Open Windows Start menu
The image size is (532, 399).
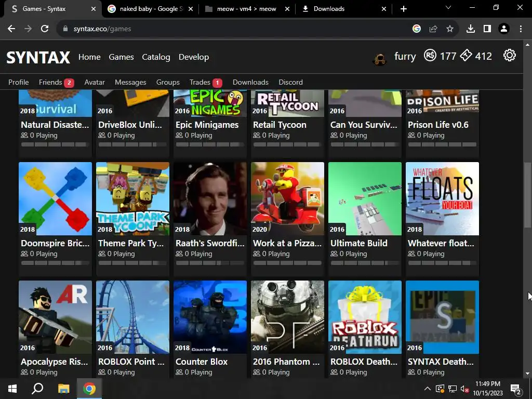(x=12, y=389)
